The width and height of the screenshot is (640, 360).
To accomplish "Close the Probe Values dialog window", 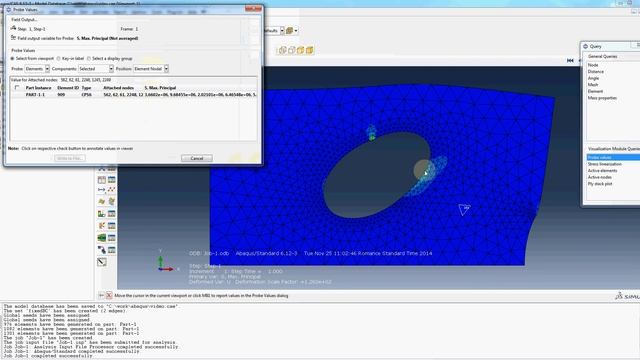I will (x=253, y=9).
